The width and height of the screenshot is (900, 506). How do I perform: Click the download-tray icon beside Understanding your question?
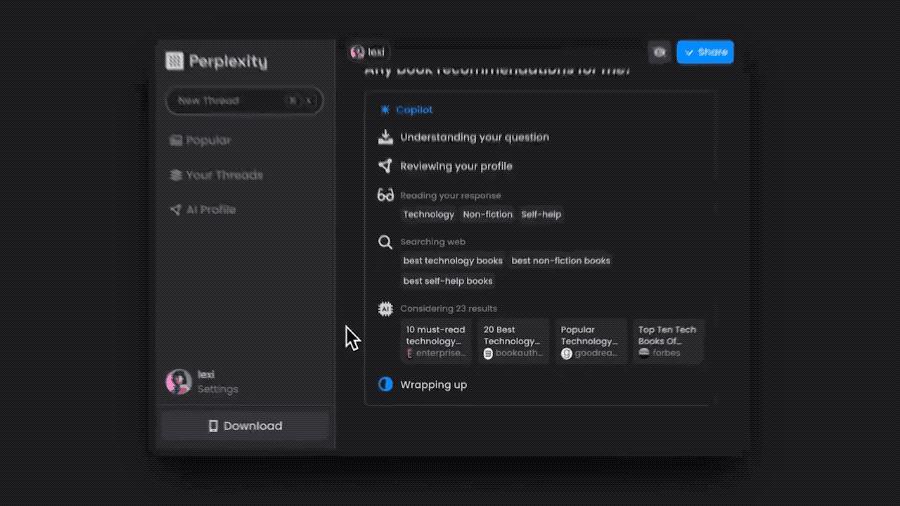click(x=385, y=137)
